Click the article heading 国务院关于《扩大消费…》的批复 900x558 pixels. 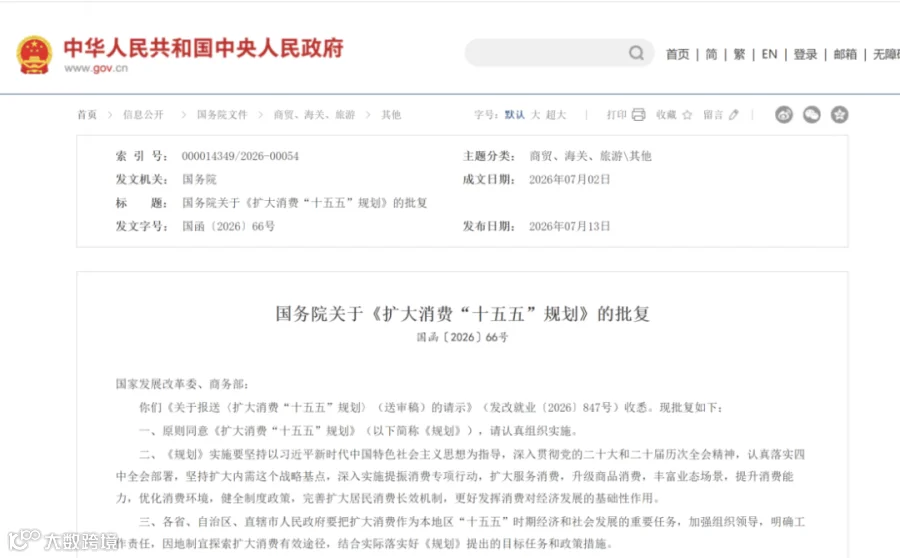pos(463,314)
